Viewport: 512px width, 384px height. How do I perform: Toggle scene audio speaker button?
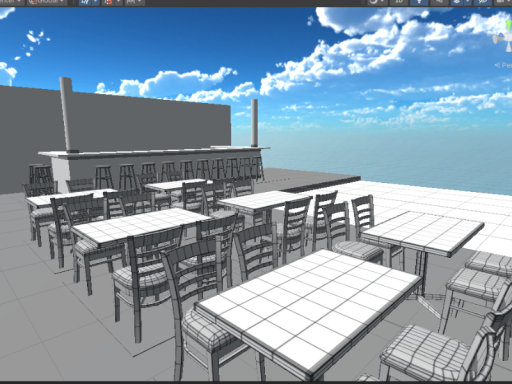[439, 2]
